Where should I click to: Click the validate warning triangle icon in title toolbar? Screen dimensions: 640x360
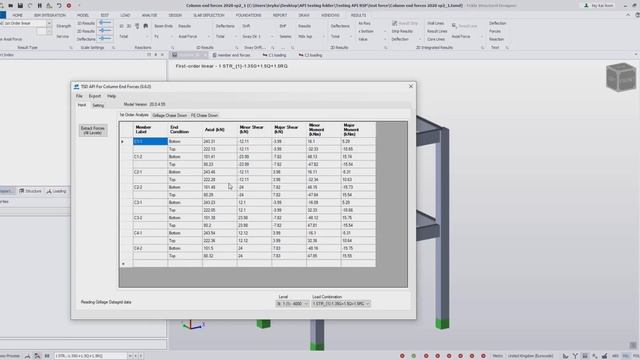49,6
